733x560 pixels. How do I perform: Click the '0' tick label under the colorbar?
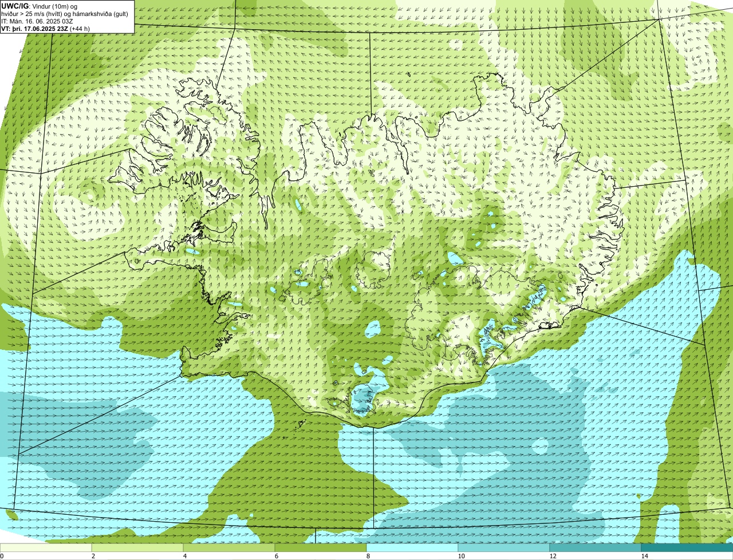coord(2,556)
